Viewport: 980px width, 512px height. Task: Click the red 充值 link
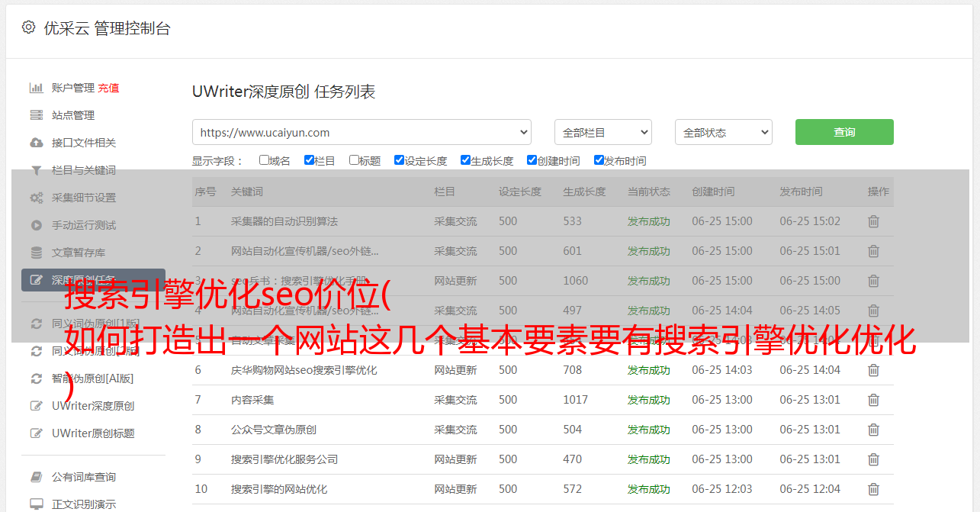coord(108,88)
